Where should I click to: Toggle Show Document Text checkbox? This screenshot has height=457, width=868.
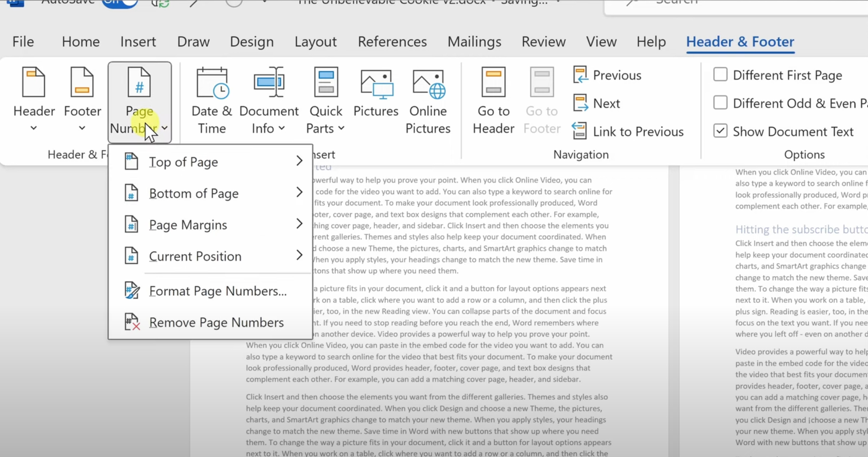click(721, 131)
